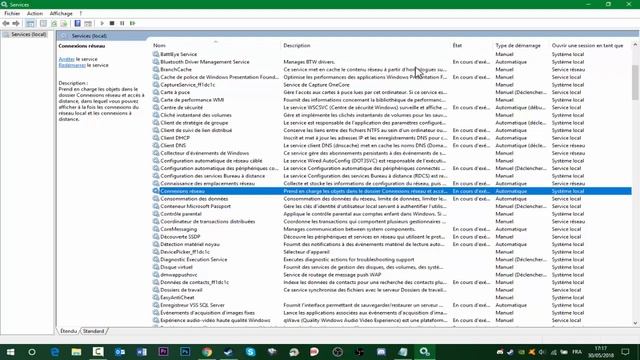Select the EasyAntiCheat service
640x360 pixels.
tap(392, 298)
